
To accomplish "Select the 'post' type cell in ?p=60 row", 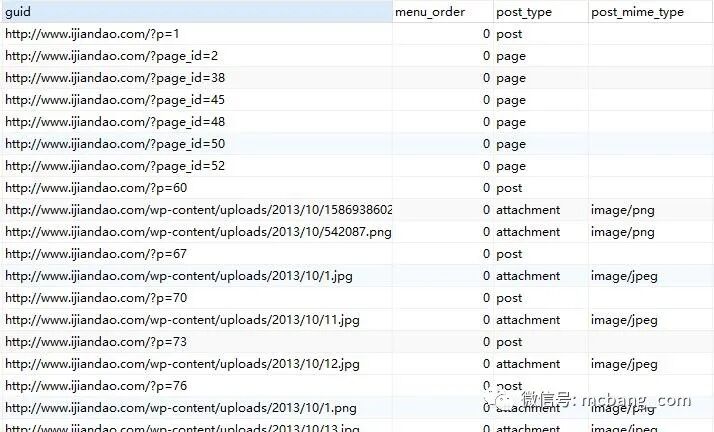I will [x=541, y=188].
